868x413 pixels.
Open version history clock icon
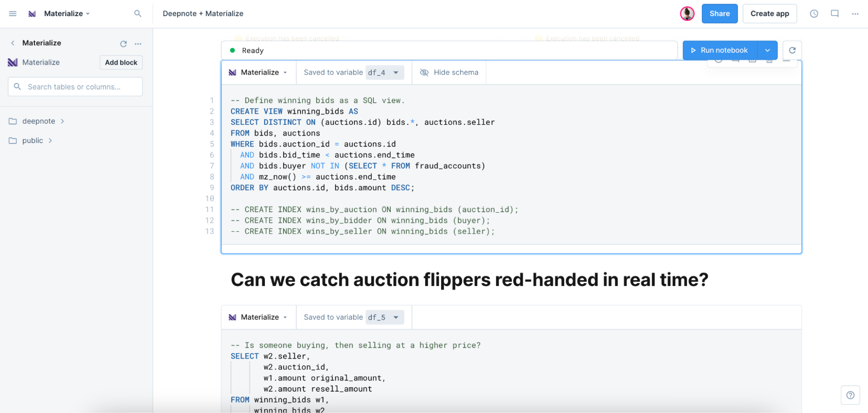pyautogui.click(x=814, y=13)
